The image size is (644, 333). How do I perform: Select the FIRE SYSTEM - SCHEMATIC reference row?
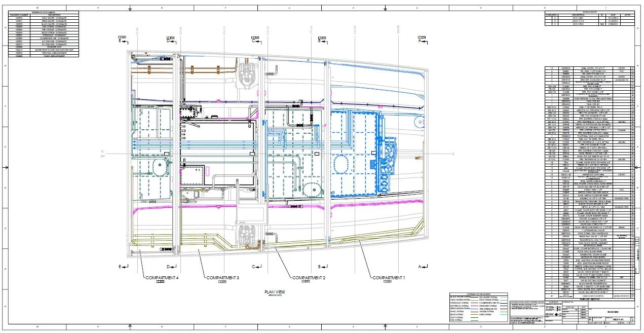pos(44,30)
